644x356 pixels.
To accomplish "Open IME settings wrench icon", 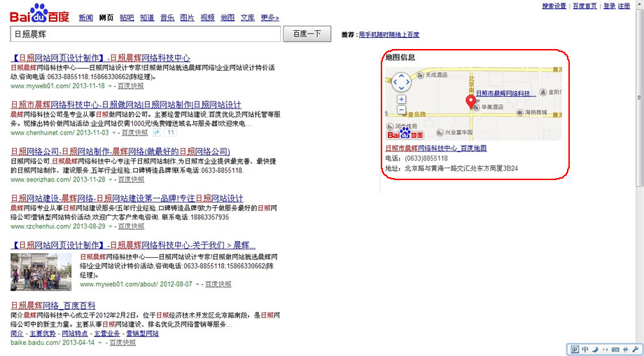I will (635, 350).
